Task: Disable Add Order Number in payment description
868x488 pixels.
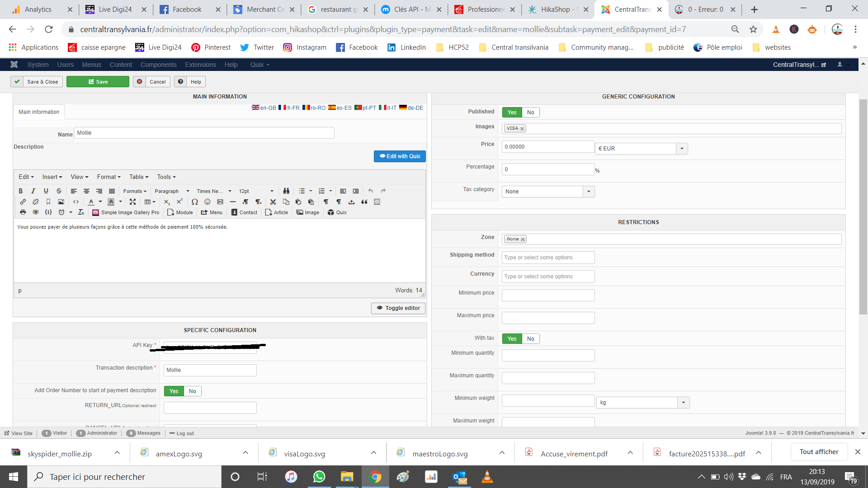Action: tap(192, 391)
